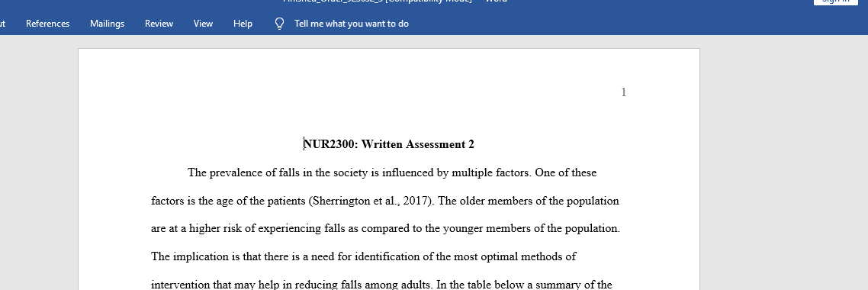Click the heading 'NUR2300: Written Assessment 2'
This screenshot has width=868, height=290.
[x=388, y=144]
